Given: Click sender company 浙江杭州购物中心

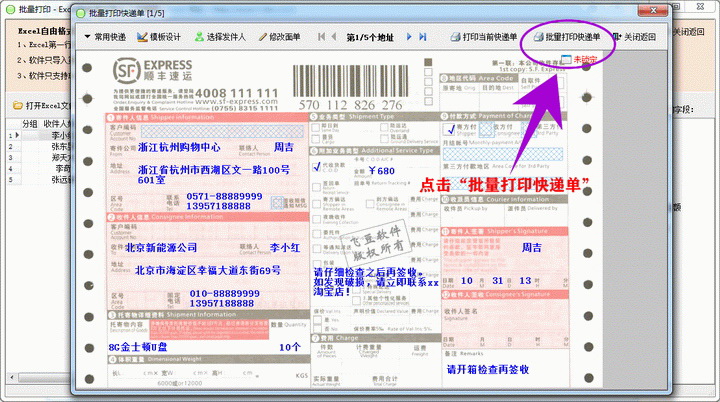Looking at the screenshot, I should coord(179,147).
